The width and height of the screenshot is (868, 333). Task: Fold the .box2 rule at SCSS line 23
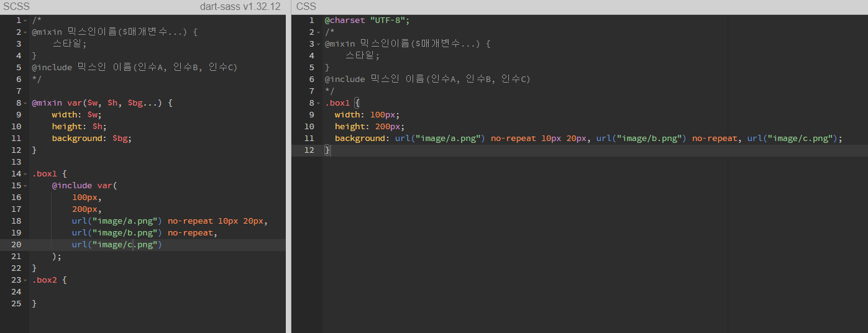point(25,280)
